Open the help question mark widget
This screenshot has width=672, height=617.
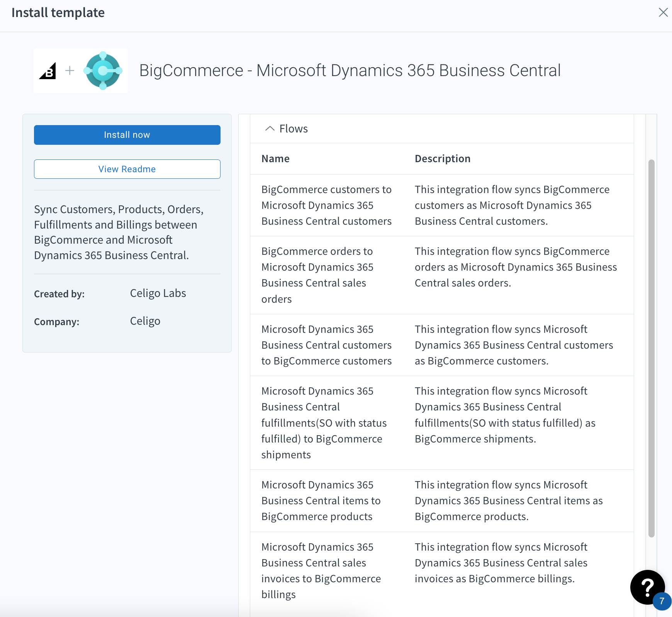click(647, 587)
